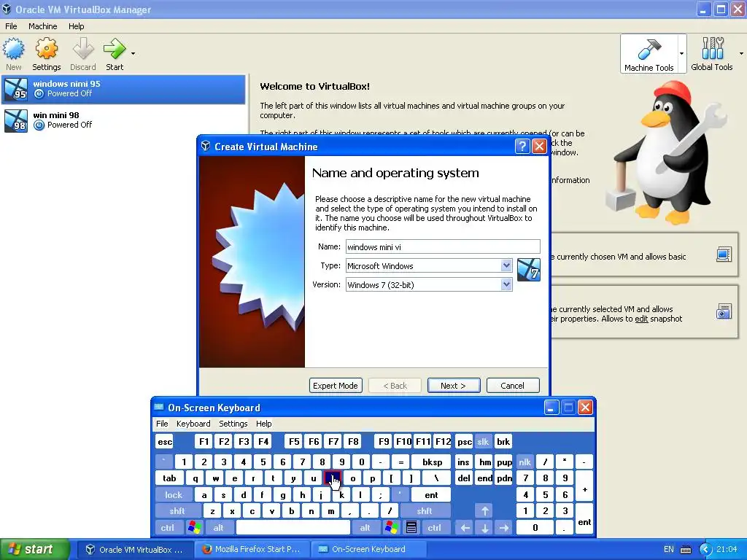Screen dimensions: 747x560
Task: Switch to Oracle VM VirtualBox taskbar item
Action: click(x=136, y=549)
